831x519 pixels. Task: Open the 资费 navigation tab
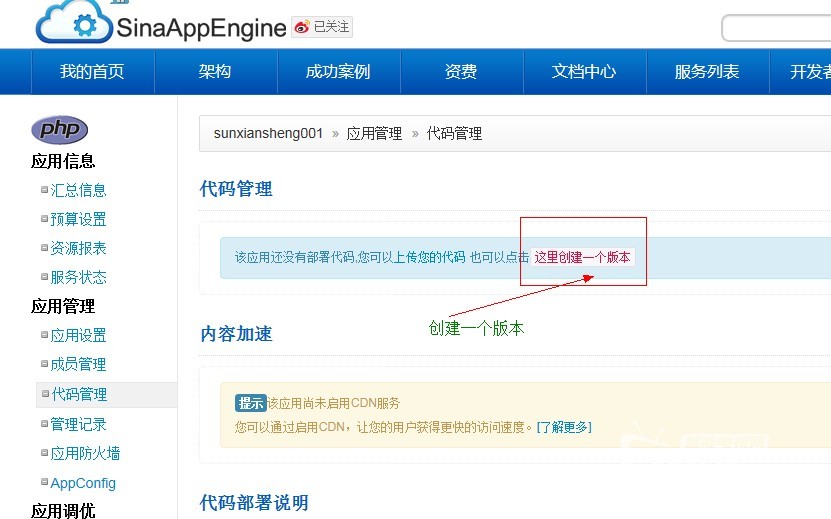pyautogui.click(x=461, y=72)
